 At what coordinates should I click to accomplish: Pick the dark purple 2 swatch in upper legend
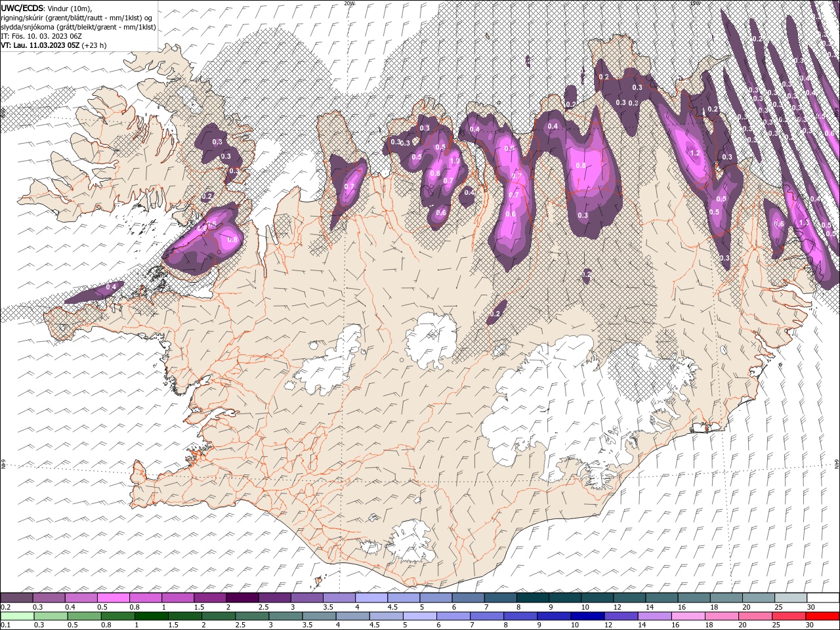243,598
